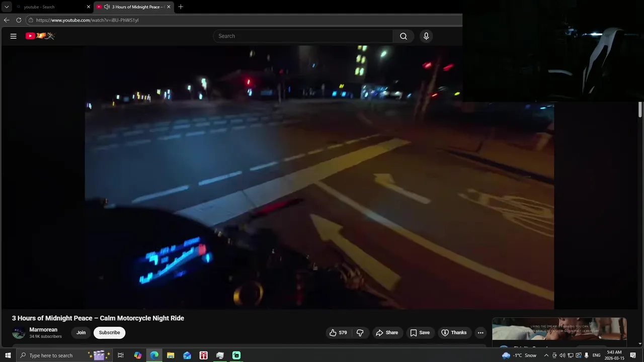Click the microphone tray icon

point(587,355)
